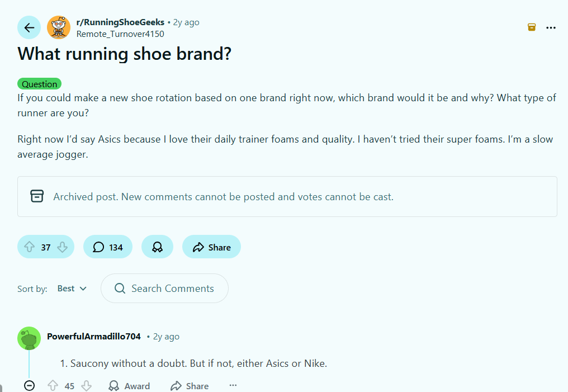This screenshot has height=392, width=568.
Task: Open the comments section via speech bubble icon
Action: point(107,246)
